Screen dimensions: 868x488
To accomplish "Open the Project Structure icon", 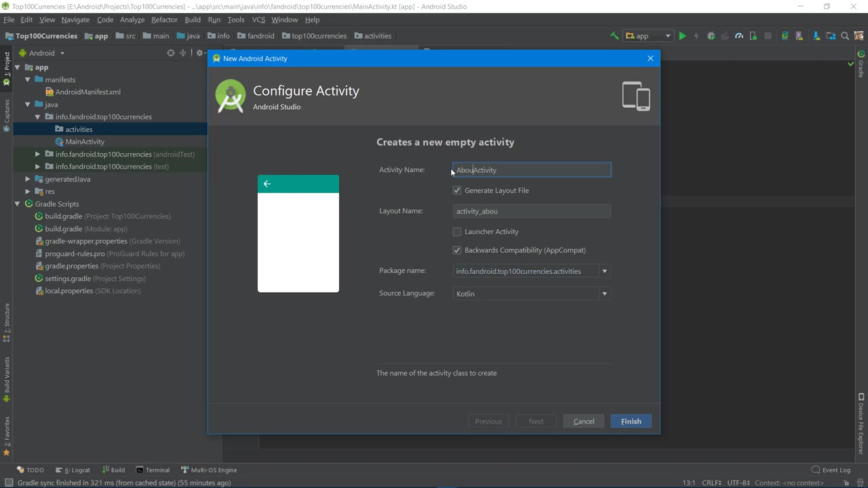I will (831, 36).
